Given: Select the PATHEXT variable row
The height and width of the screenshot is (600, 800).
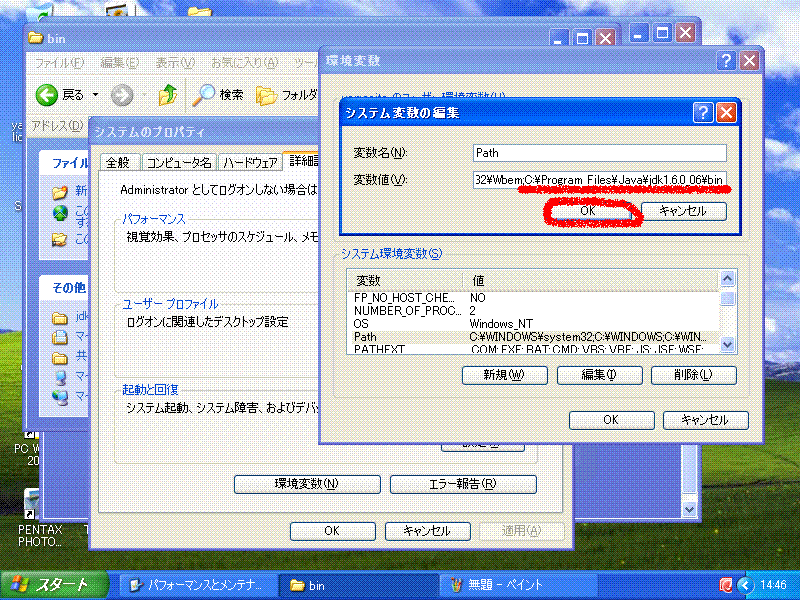Looking at the screenshot, I should coord(533,349).
